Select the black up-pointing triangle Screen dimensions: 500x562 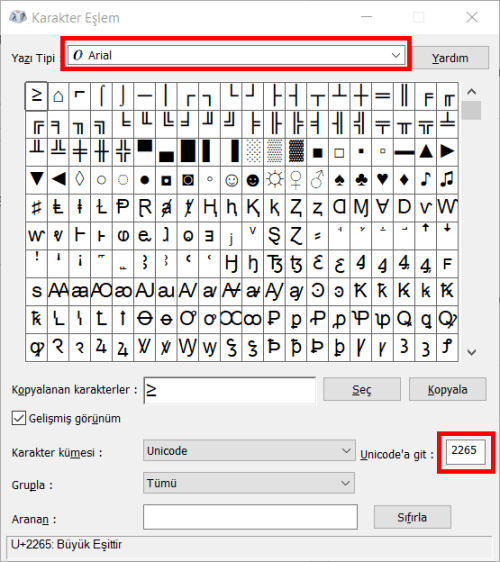point(426,152)
